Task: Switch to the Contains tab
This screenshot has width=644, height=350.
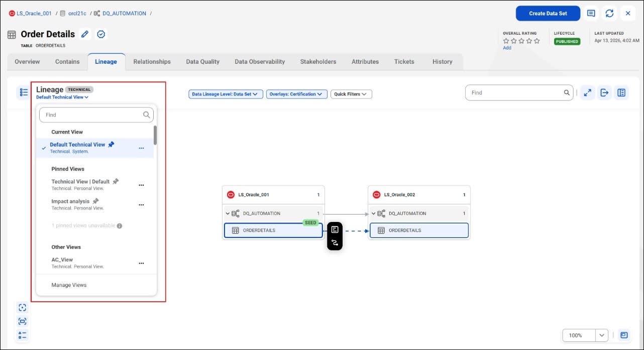Action: click(x=67, y=62)
